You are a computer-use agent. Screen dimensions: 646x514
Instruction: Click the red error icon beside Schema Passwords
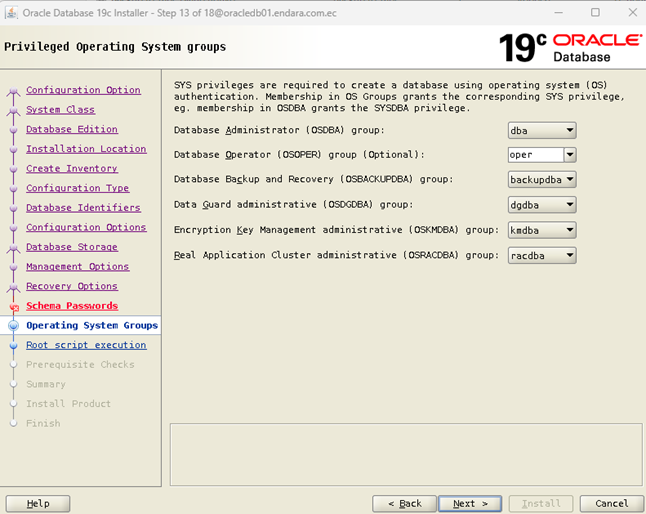tap(14, 307)
